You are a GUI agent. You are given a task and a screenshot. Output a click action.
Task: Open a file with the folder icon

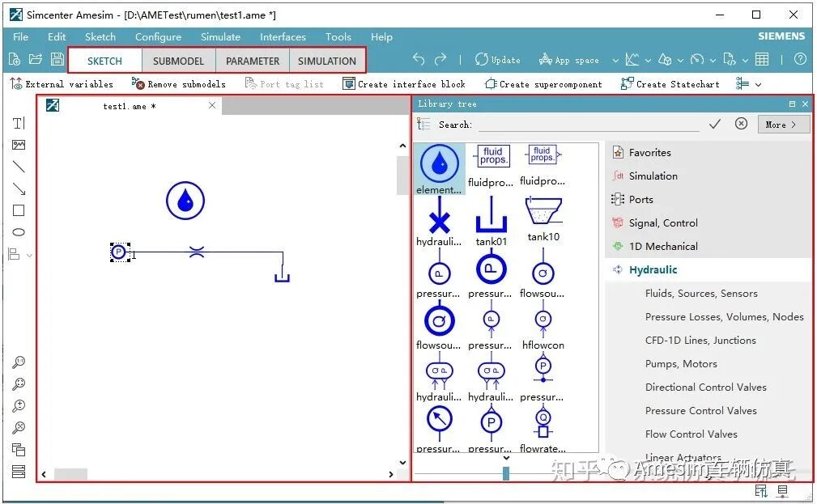pos(36,59)
